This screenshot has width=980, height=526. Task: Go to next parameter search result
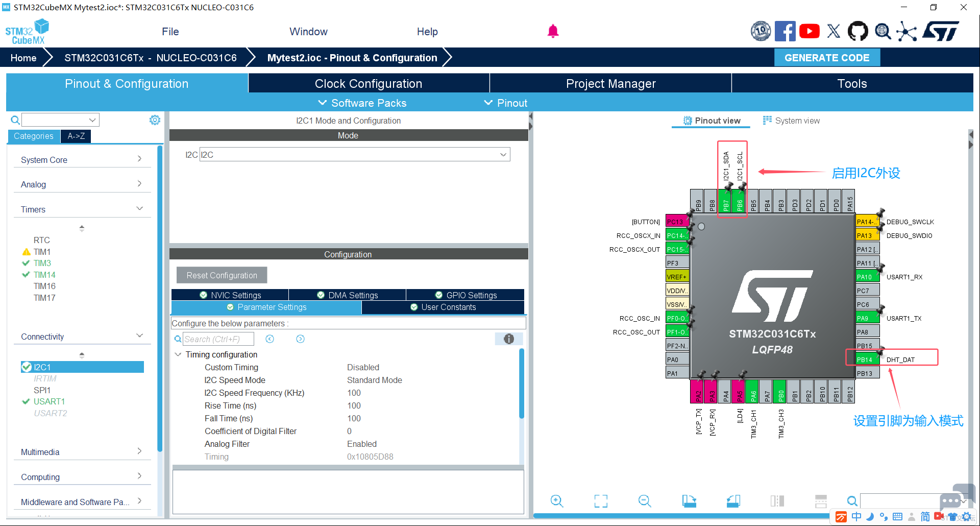coord(301,339)
